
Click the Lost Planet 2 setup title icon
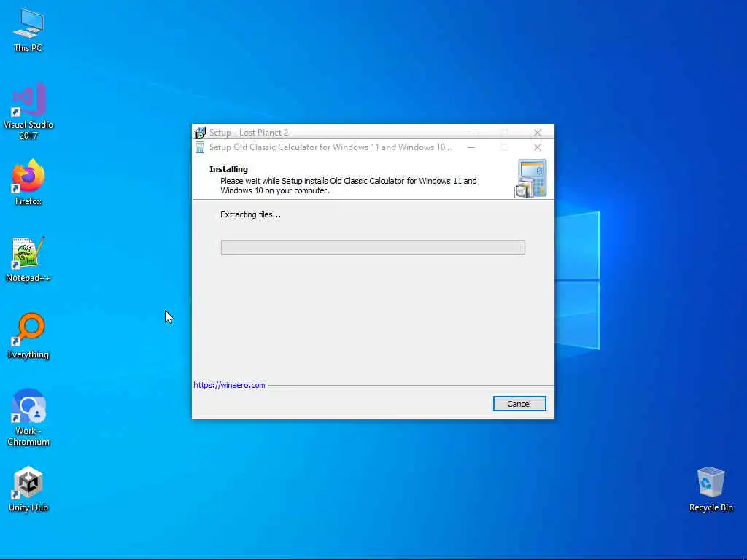(x=200, y=133)
